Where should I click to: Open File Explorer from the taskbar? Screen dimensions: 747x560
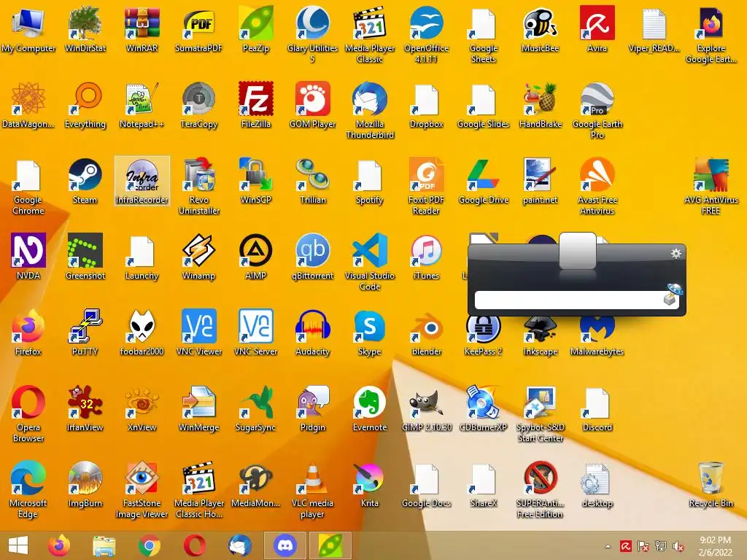click(104, 545)
